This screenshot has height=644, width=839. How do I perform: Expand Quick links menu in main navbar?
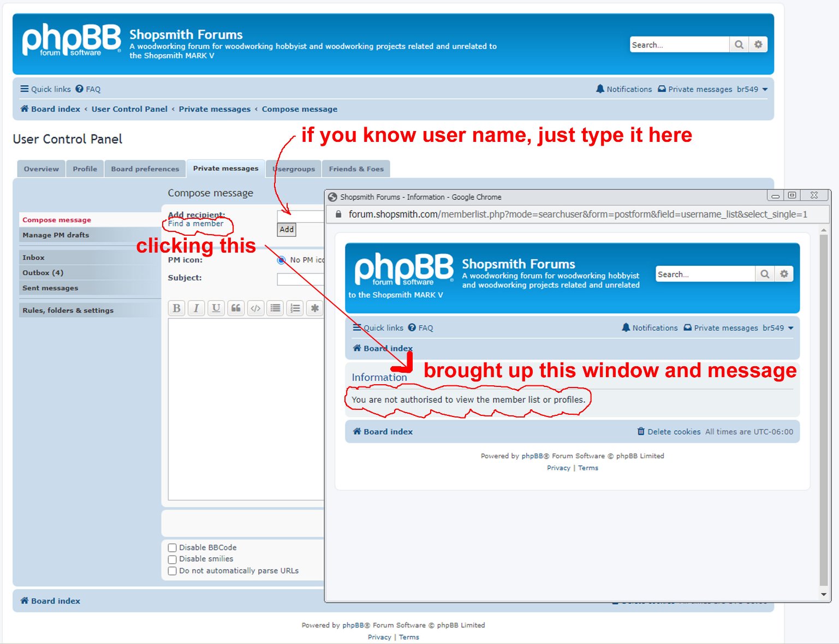[45, 89]
